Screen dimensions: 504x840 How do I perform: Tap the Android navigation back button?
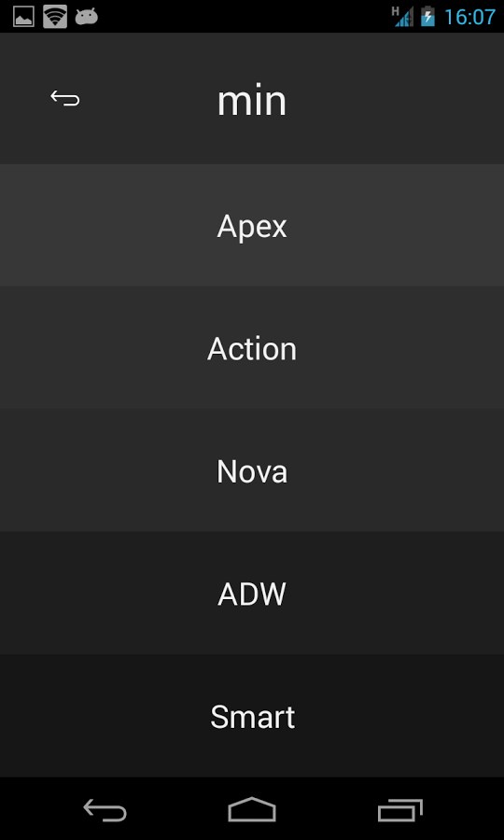[105, 809]
